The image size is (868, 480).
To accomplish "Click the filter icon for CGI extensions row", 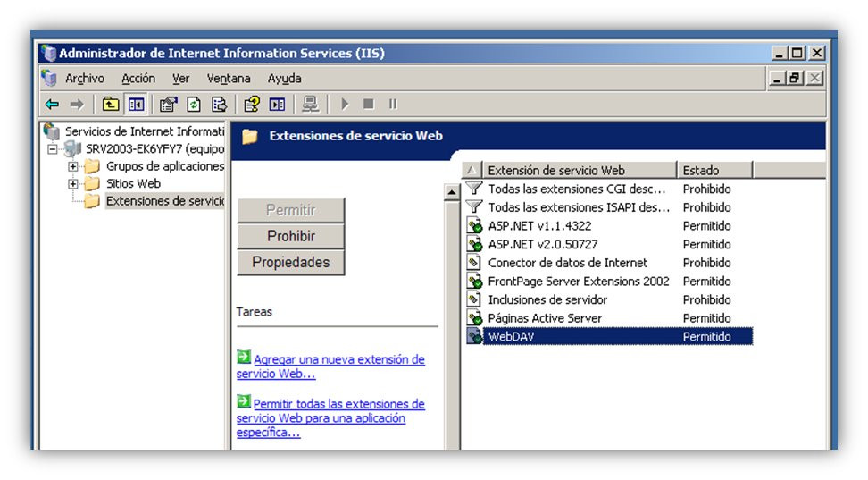I will pos(474,189).
